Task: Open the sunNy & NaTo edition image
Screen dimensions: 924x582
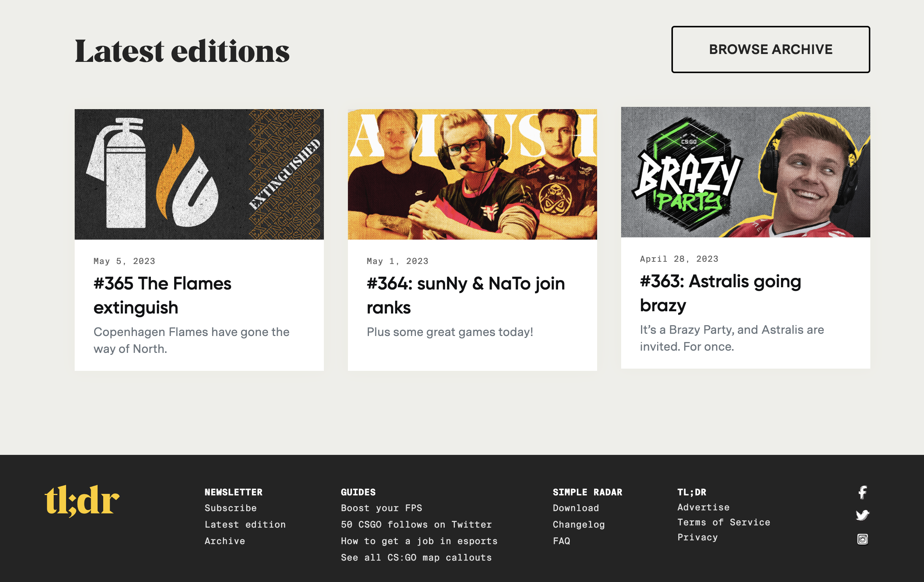Action: 472,174
